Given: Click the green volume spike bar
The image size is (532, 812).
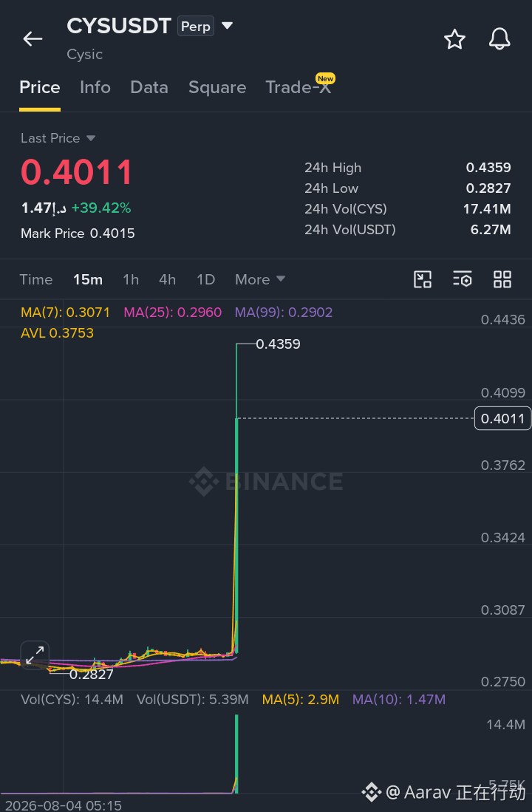Looking at the screenshot, I should [236, 754].
